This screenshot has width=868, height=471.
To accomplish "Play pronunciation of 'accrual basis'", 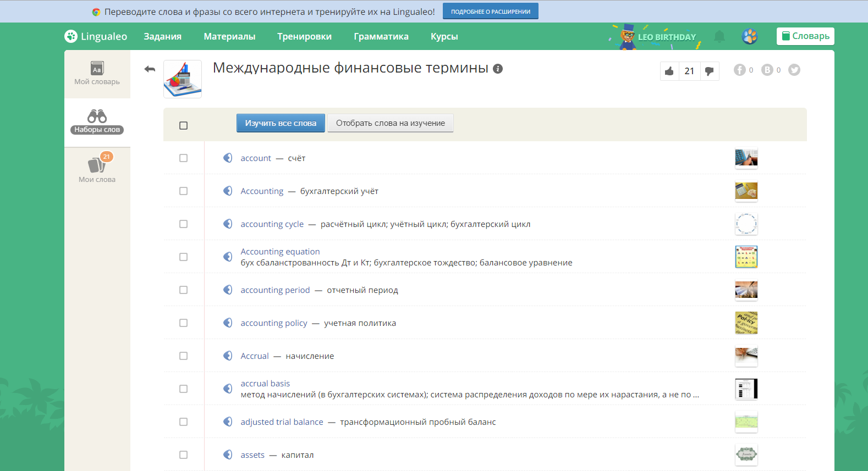I will (228, 389).
